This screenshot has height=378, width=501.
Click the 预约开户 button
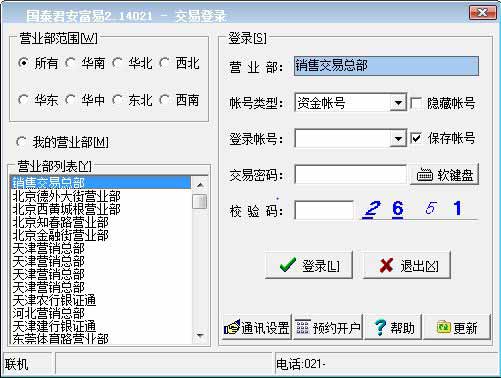pos(328,327)
